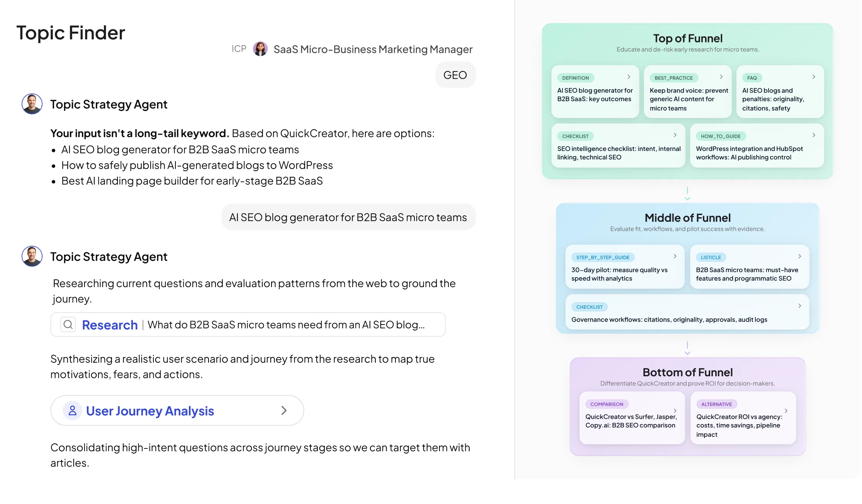Click the DEFINITION tag in Top of Funnel
862x504 pixels.
pos(575,78)
